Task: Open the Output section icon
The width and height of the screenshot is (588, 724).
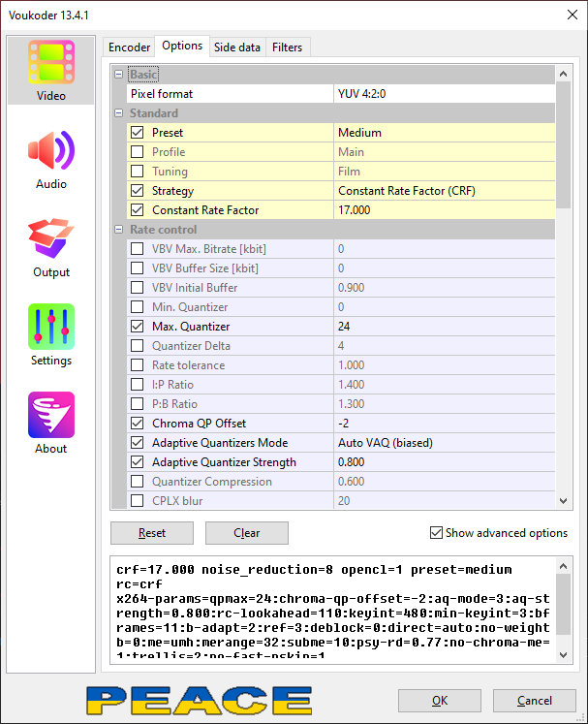Action: 51,240
